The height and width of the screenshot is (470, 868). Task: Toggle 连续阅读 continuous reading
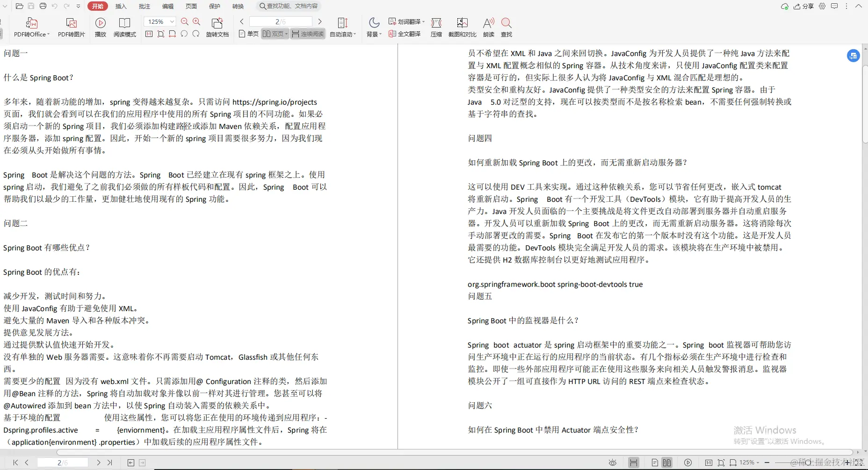(308, 34)
